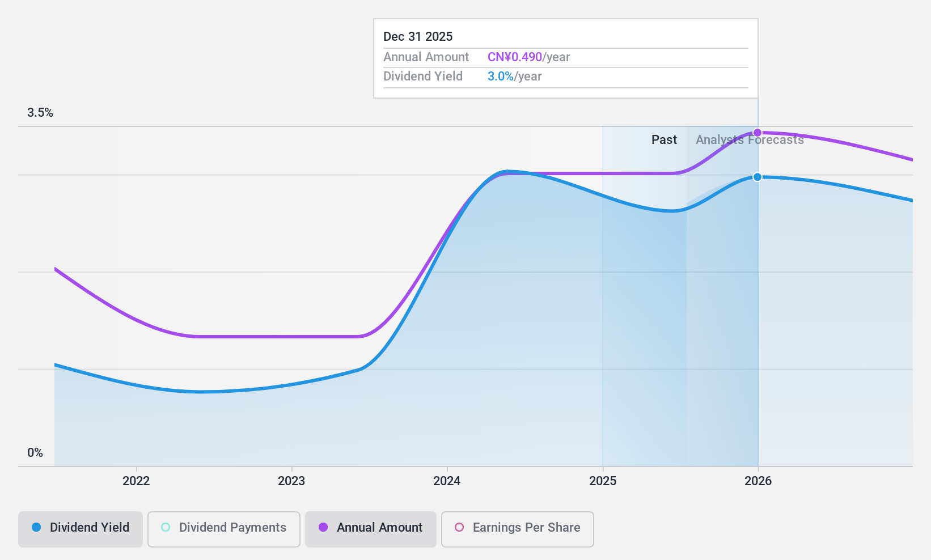Click the blue Dividend Yield data point marker
Image resolution: width=931 pixels, height=560 pixels.
pos(758,177)
